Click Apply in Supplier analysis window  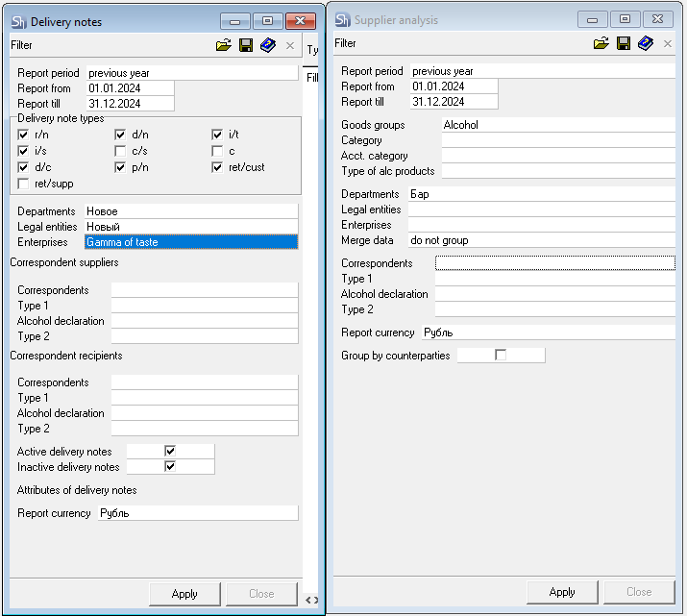[562, 591]
